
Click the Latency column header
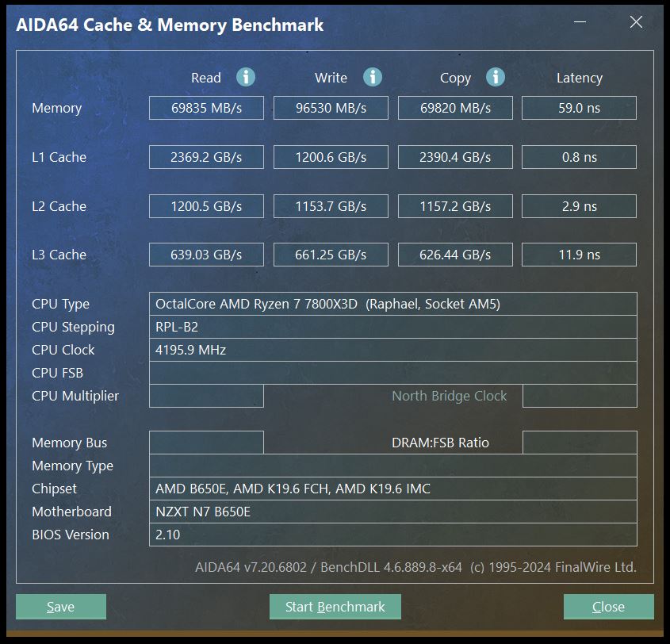(x=580, y=79)
